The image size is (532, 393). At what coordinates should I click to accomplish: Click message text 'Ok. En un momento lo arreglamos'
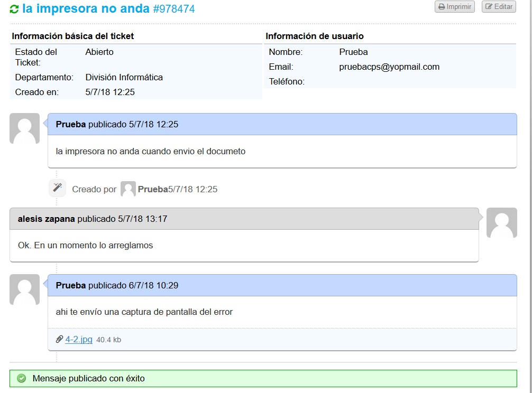85,246
